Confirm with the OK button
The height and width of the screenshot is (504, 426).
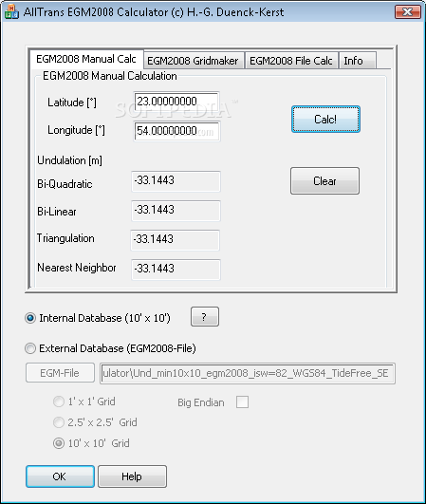point(60,476)
